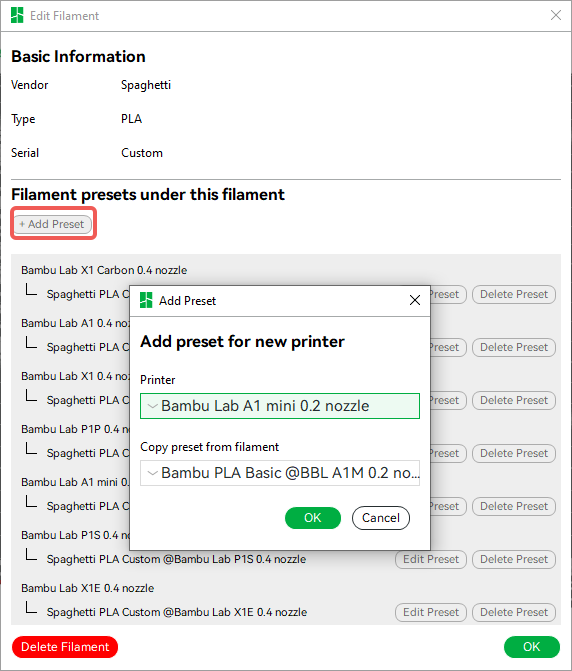Delete the X1 Carbon 0.4 nozzle preset
Image resolution: width=572 pixels, height=671 pixels.
[514, 294]
